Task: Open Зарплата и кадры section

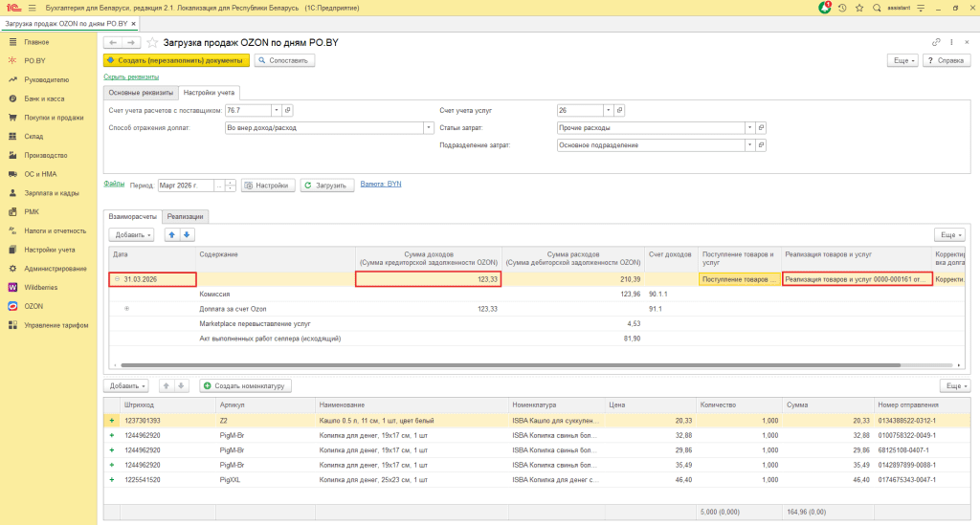Action: coord(52,193)
